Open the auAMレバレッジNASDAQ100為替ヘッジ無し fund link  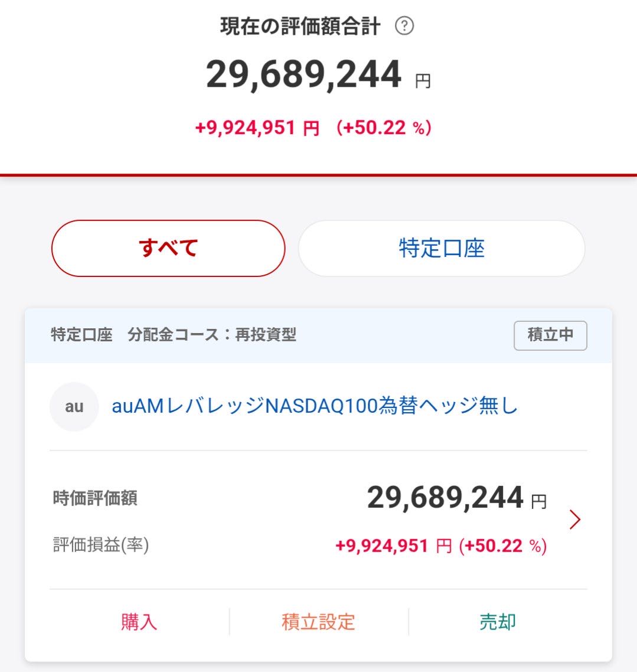[x=315, y=406]
